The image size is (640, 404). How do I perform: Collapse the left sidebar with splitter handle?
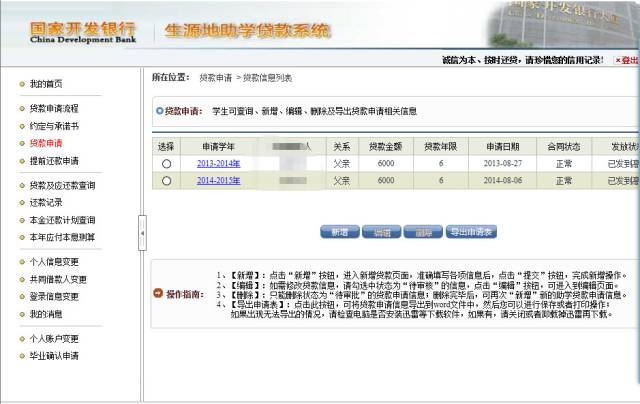click(141, 233)
